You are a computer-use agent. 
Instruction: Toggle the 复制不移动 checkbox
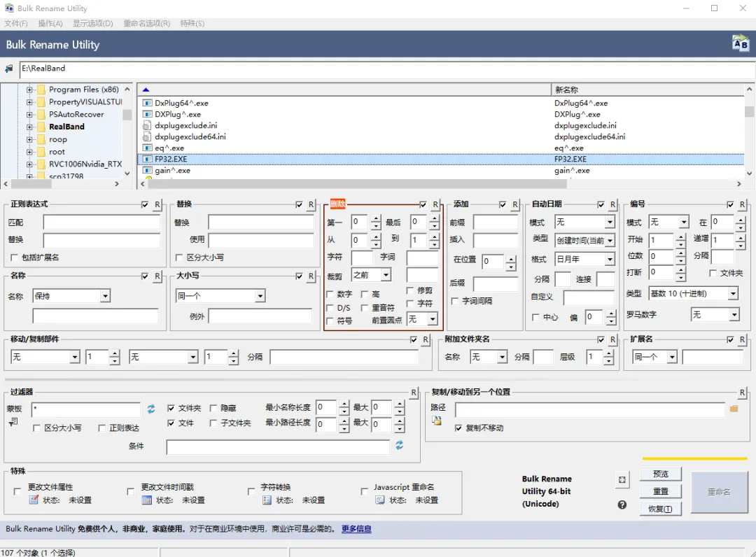pos(458,428)
